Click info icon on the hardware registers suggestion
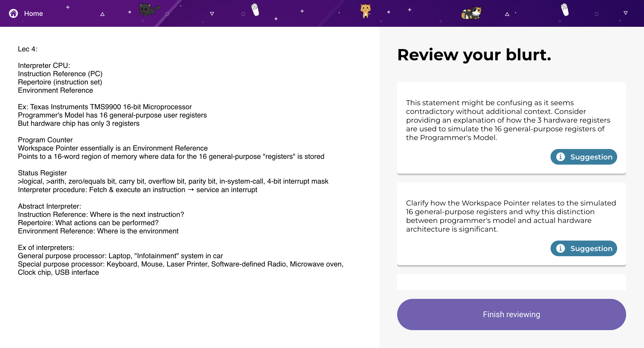644x348 pixels. pyautogui.click(x=561, y=157)
